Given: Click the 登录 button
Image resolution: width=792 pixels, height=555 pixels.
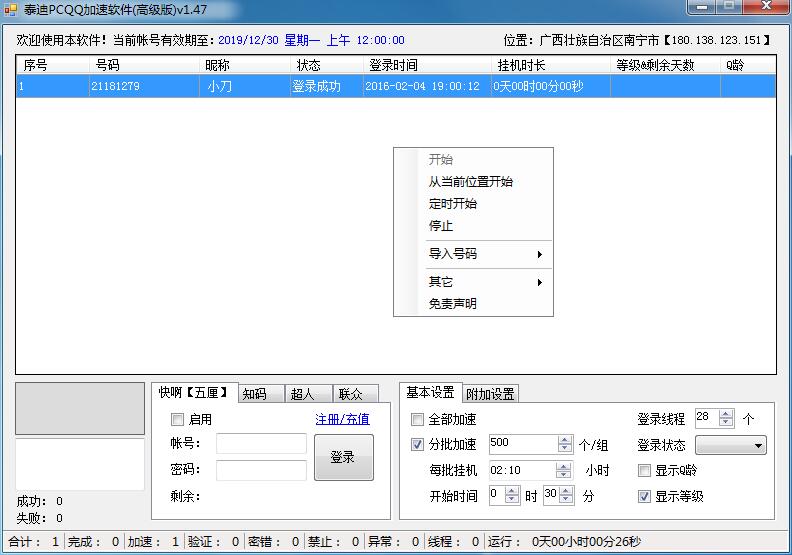Looking at the screenshot, I should coord(344,458).
